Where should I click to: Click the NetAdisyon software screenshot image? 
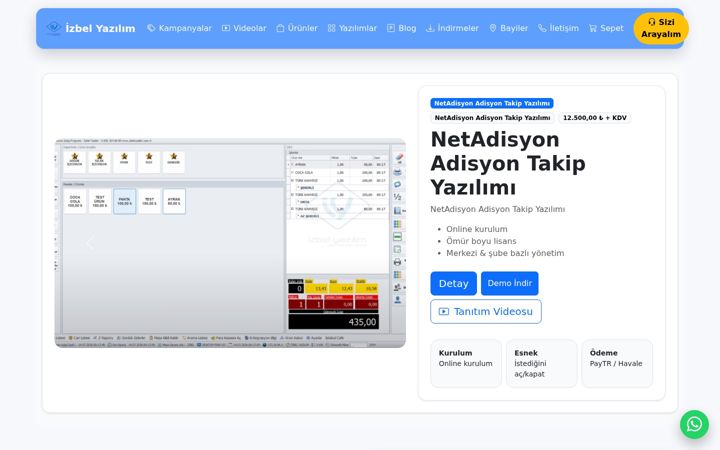[230, 243]
